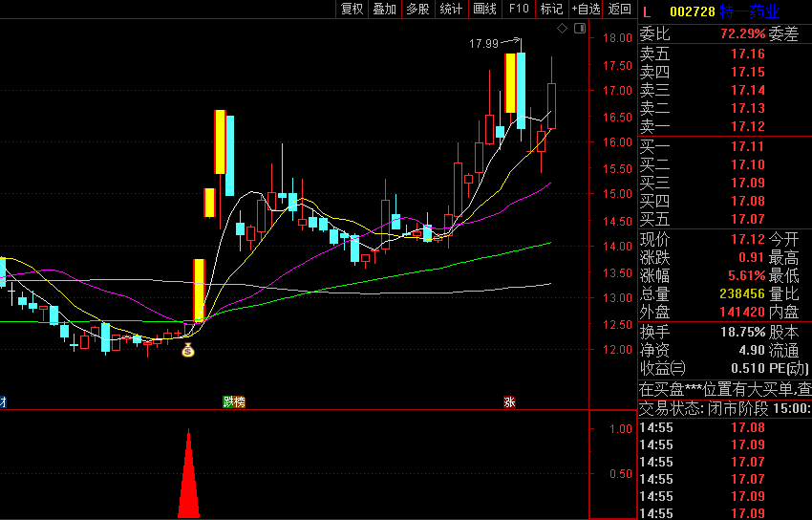This screenshot has width=812, height=520.
Task: Click the tall yellow candle near 17.50
Action: pos(510,83)
